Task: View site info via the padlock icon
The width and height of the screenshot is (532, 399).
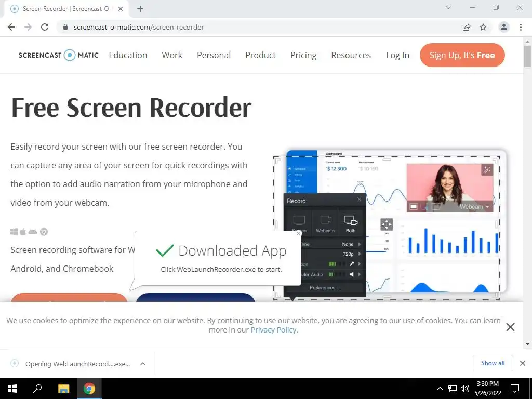Action: (x=65, y=27)
